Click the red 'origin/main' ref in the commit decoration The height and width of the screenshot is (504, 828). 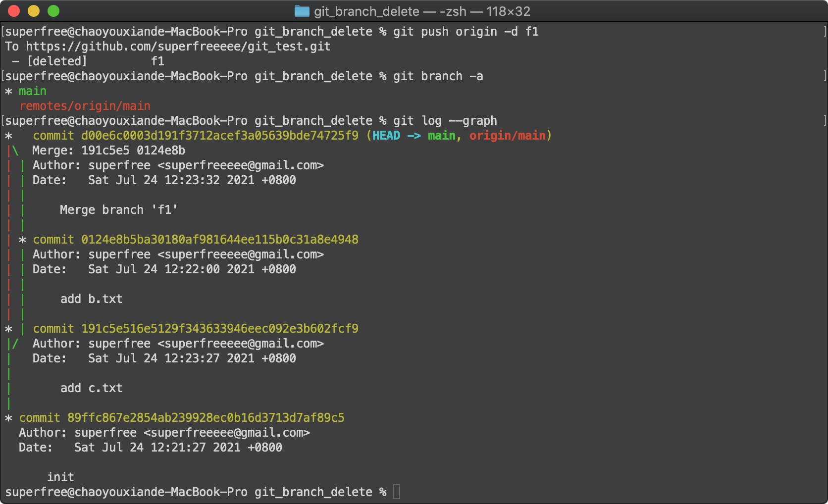(x=508, y=136)
